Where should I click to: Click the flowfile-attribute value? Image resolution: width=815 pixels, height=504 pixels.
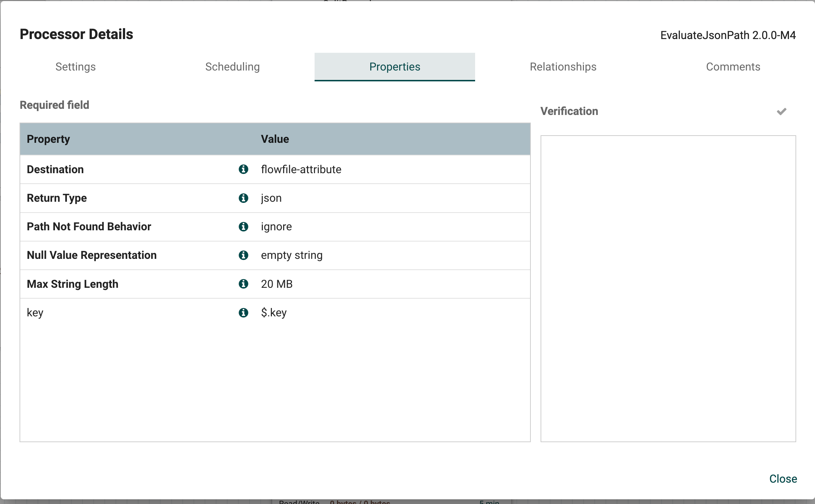point(301,169)
